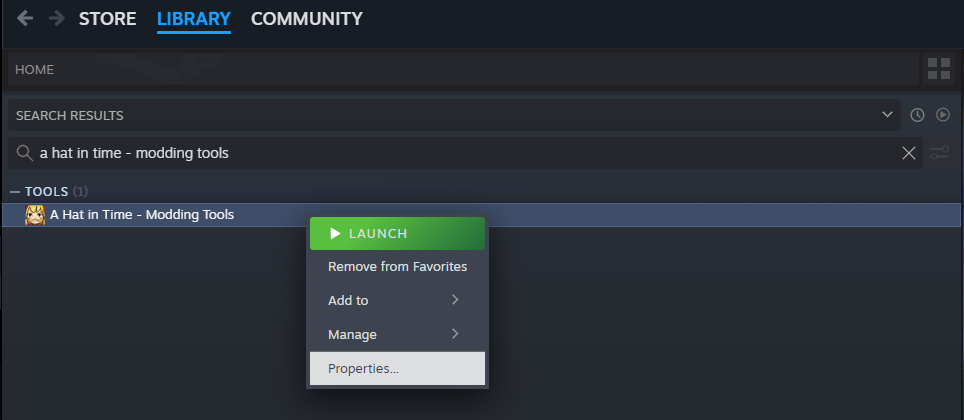Click into the library search field
Screen dimensions: 964x420
coord(467,153)
